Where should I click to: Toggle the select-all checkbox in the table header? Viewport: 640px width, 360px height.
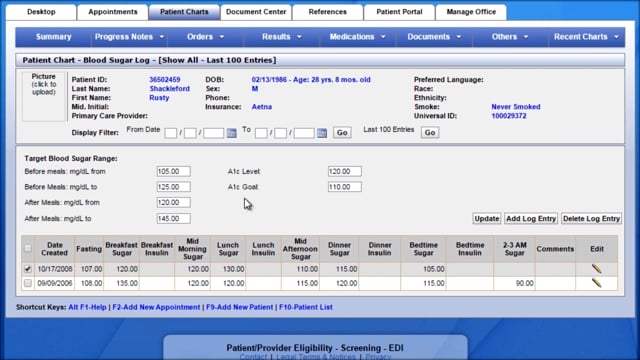tap(28, 248)
